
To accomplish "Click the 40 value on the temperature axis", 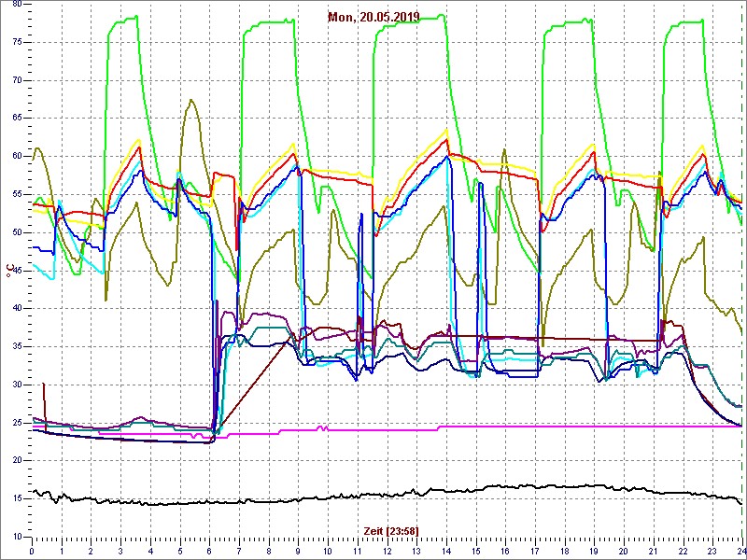I will pyautogui.click(x=17, y=309).
